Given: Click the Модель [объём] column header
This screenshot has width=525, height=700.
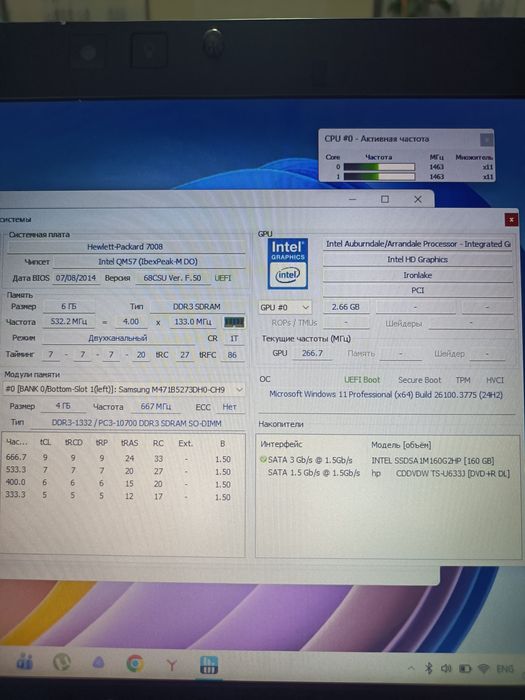Looking at the screenshot, I should point(401,445).
